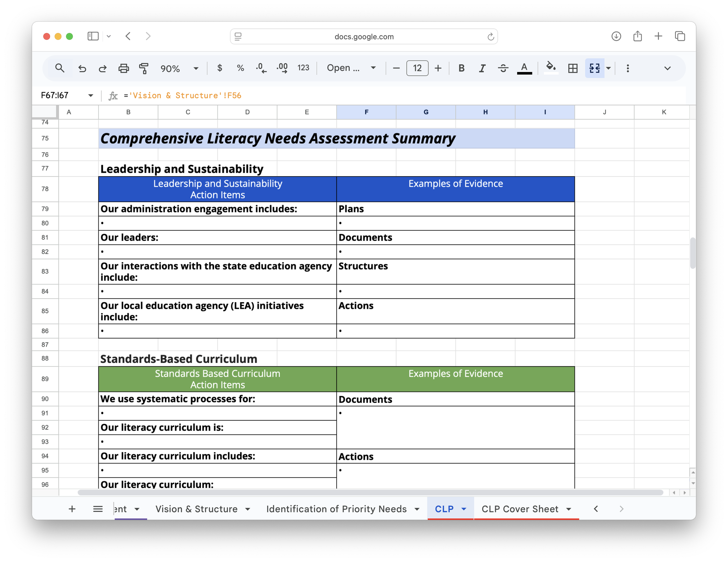This screenshot has width=728, height=562.
Task: Click the print icon in toolbar
Action: (124, 68)
